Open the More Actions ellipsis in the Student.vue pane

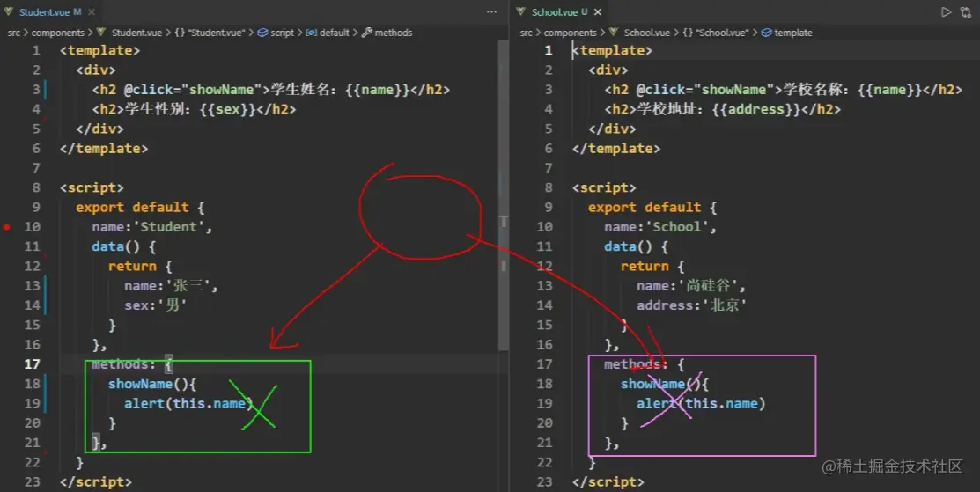point(492,11)
